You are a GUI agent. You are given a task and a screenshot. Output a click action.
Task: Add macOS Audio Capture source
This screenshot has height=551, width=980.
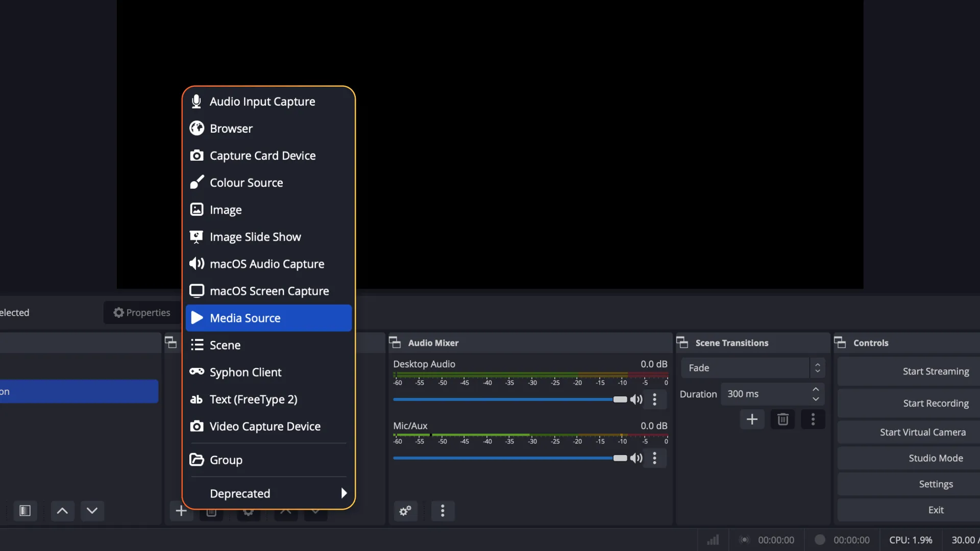pos(268,264)
